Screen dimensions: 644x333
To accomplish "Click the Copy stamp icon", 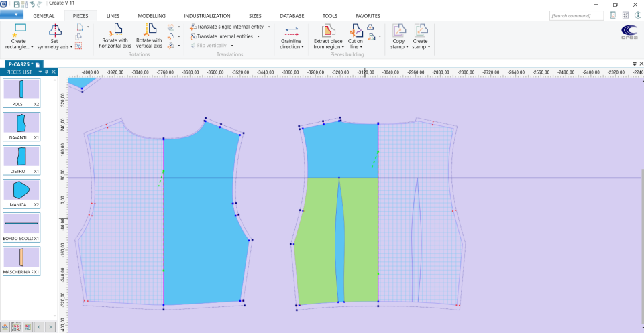I will (398, 30).
